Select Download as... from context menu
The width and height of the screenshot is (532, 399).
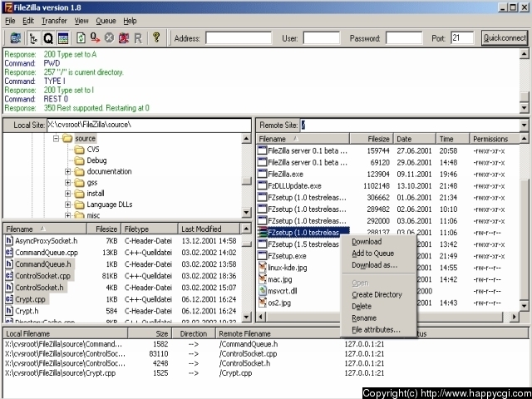[375, 265]
